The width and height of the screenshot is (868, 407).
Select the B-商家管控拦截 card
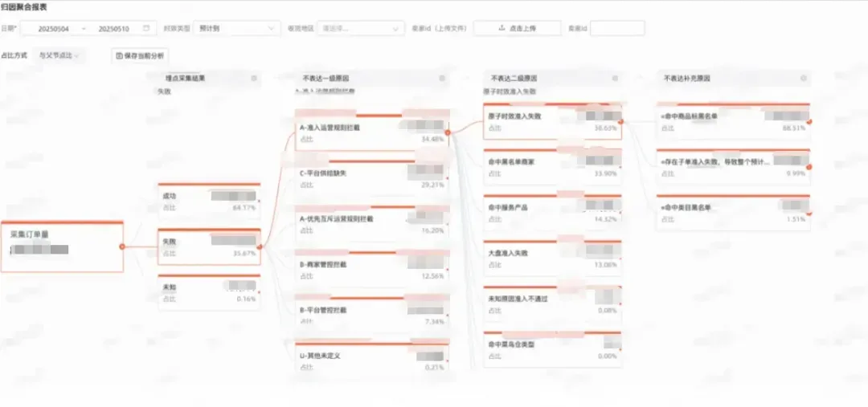371,270
